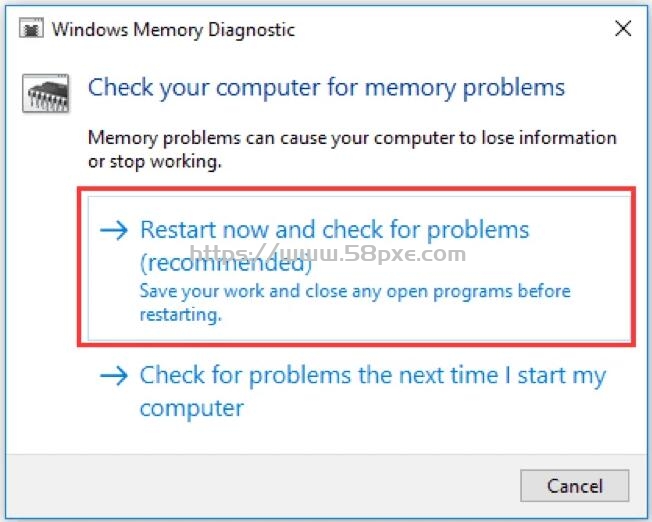Click blank area right of (recommended) inside option box
652x522 pixels.
coord(470,264)
